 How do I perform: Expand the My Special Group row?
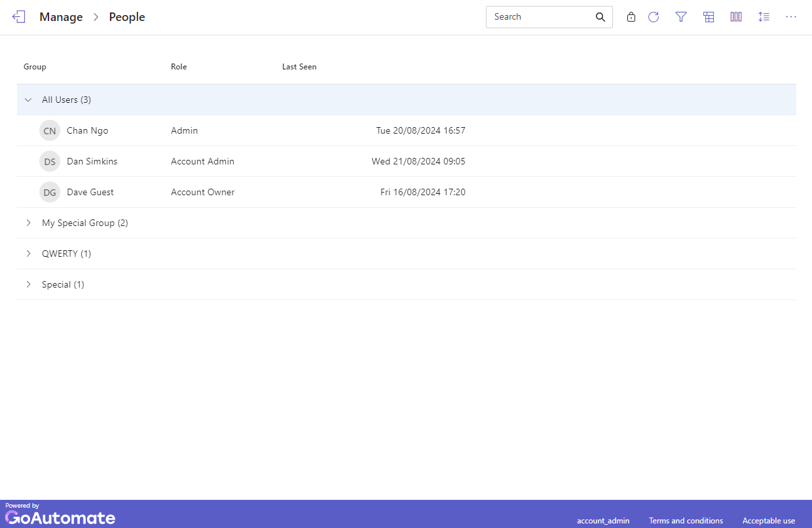[28, 223]
